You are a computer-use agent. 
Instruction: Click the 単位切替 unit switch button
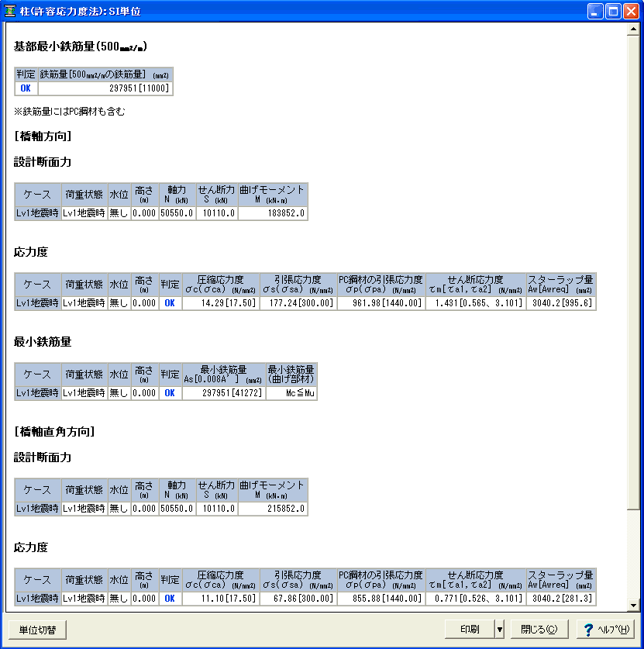37,630
